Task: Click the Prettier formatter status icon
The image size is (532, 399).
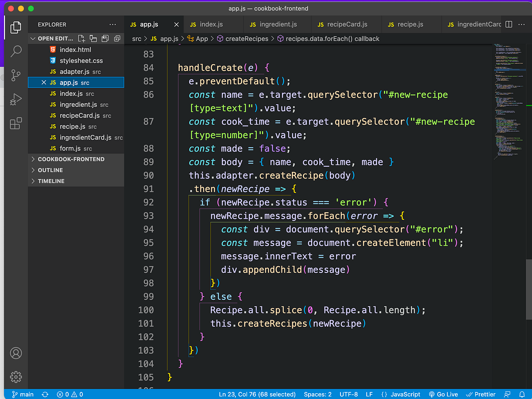Action: (481, 394)
